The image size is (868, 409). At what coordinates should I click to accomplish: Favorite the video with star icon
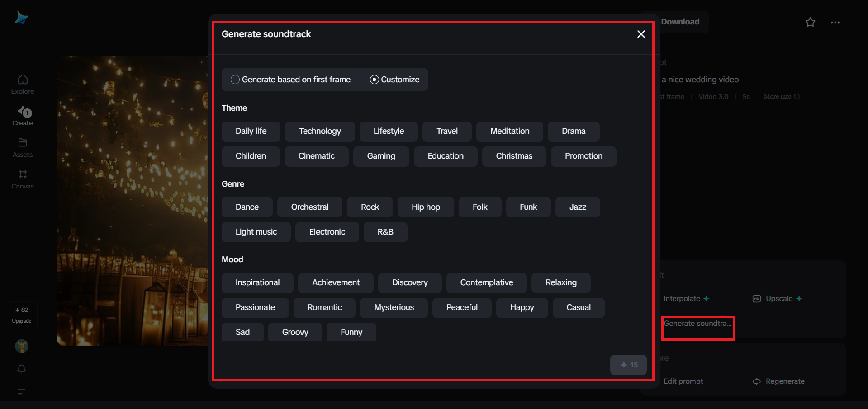tap(810, 22)
